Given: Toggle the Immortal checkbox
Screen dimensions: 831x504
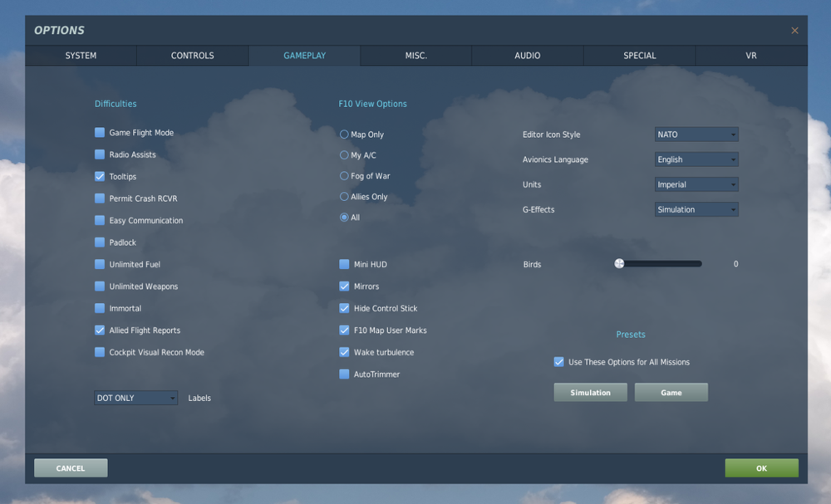Looking at the screenshot, I should point(100,308).
